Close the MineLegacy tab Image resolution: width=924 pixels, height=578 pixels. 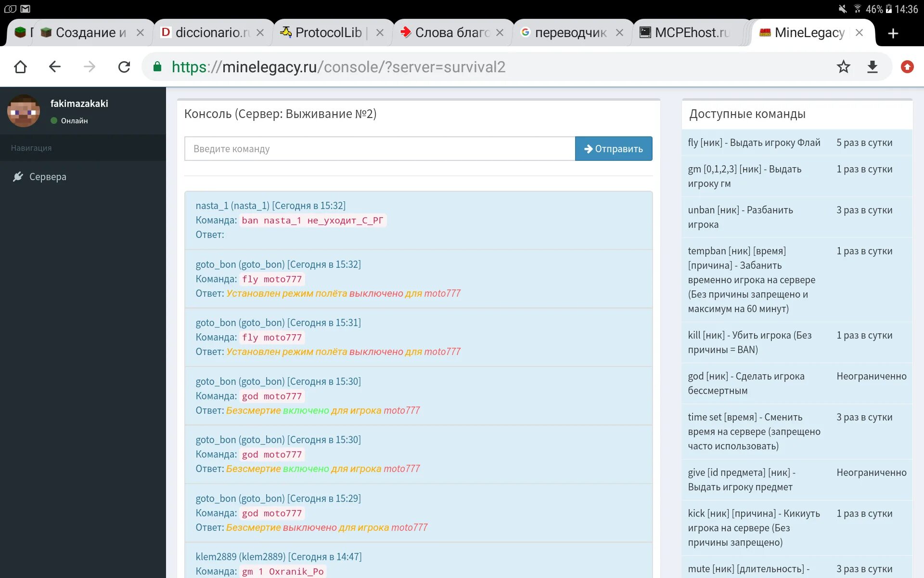click(859, 32)
